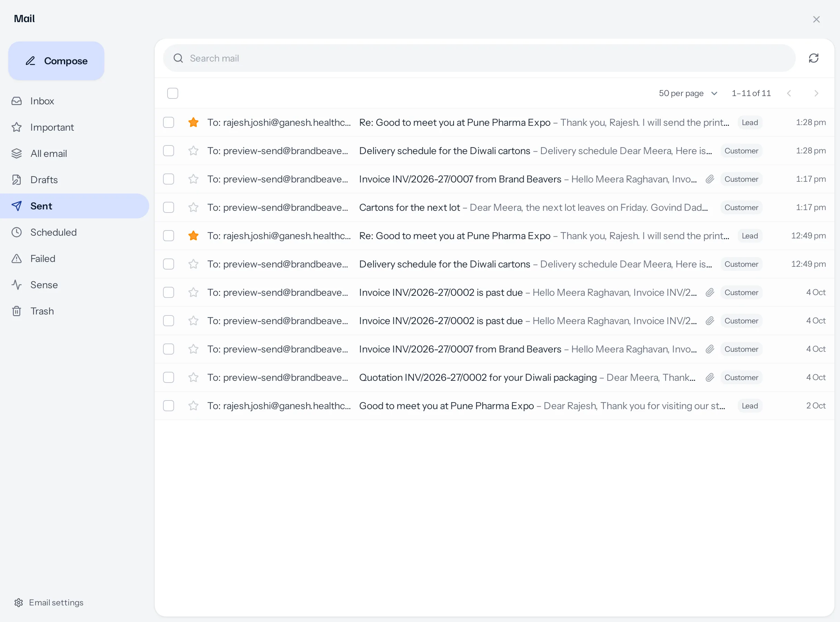Star the 4 Oct Invoice 0007 from Brand Beavers
Screen dimensions: 840x622
click(193, 349)
